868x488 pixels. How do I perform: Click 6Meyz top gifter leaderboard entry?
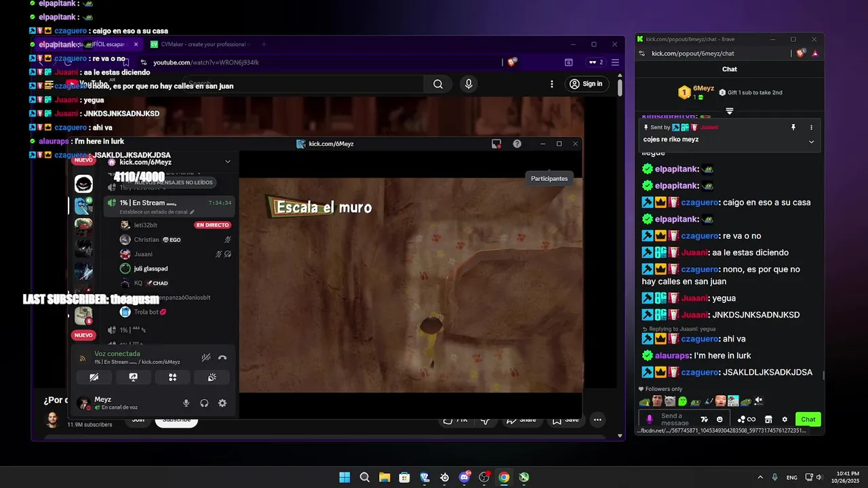(x=696, y=92)
